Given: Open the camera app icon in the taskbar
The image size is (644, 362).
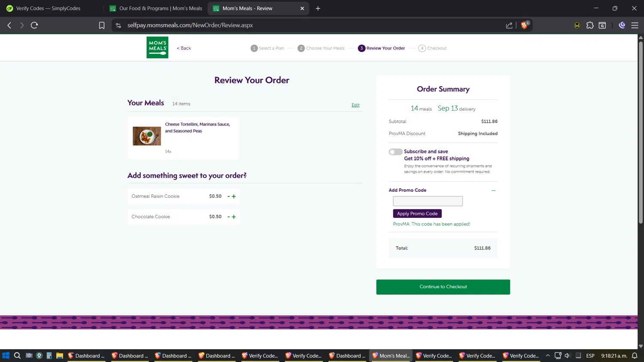Looking at the screenshot, I should (x=29, y=356).
